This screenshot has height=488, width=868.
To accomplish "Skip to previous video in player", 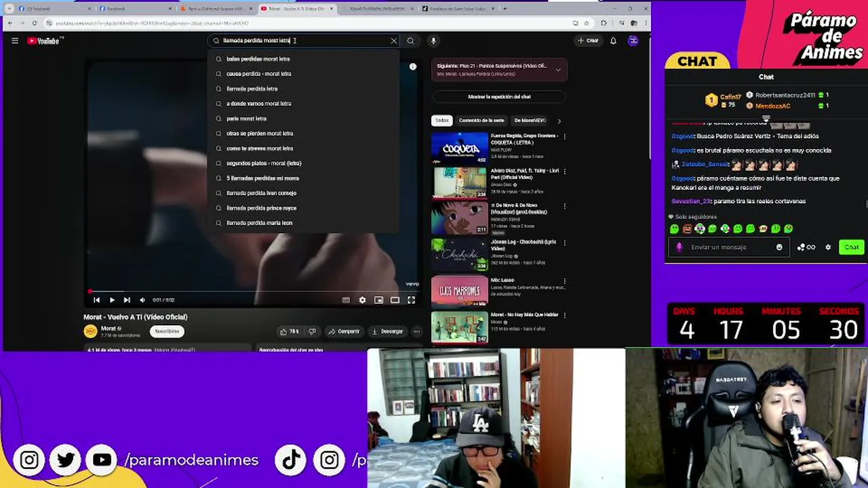I will pyautogui.click(x=96, y=300).
